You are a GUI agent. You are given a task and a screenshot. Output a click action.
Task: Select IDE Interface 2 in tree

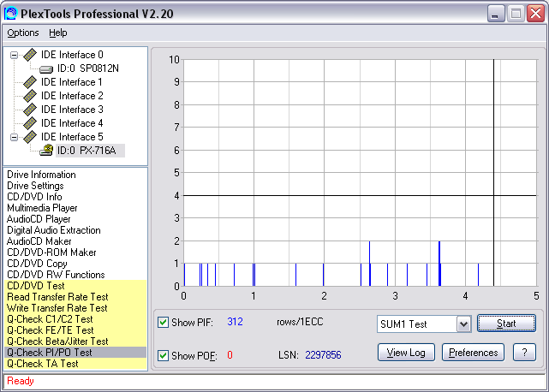click(x=72, y=96)
